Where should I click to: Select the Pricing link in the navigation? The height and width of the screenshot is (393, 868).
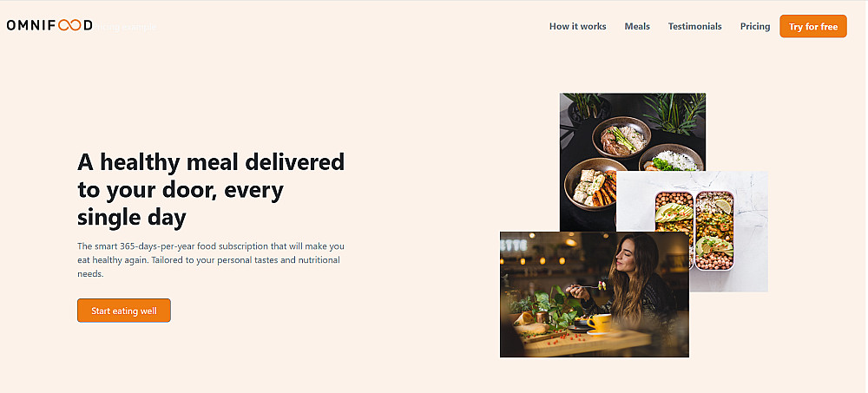click(755, 26)
